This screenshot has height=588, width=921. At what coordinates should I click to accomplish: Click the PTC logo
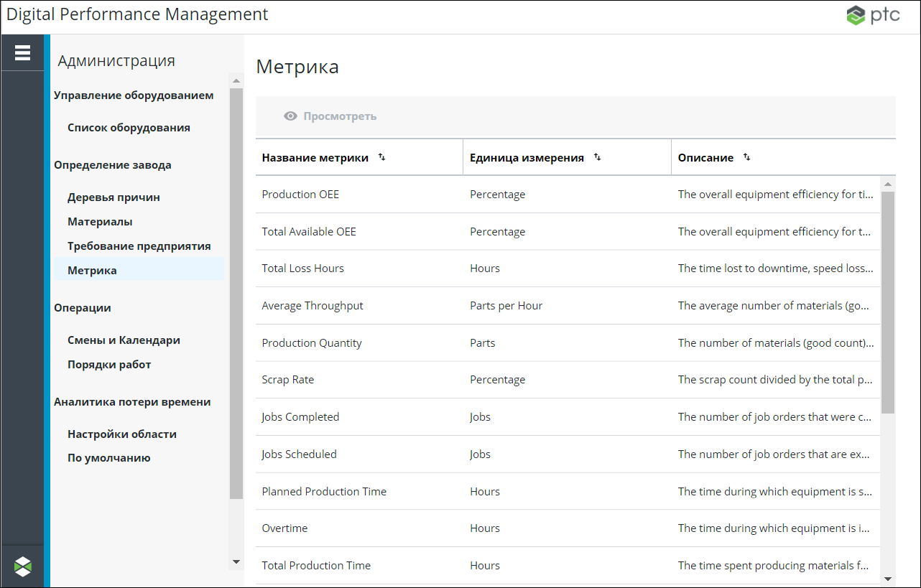pos(873,16)
